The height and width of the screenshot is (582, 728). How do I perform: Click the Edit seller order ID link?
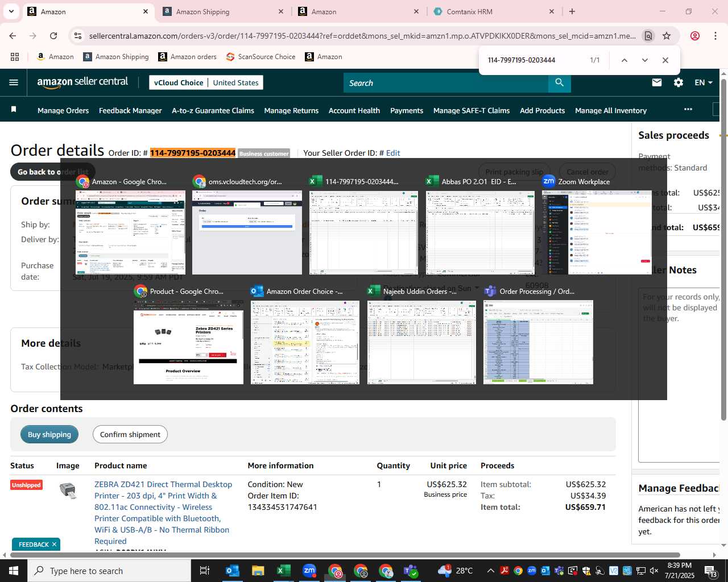[393, 153]
